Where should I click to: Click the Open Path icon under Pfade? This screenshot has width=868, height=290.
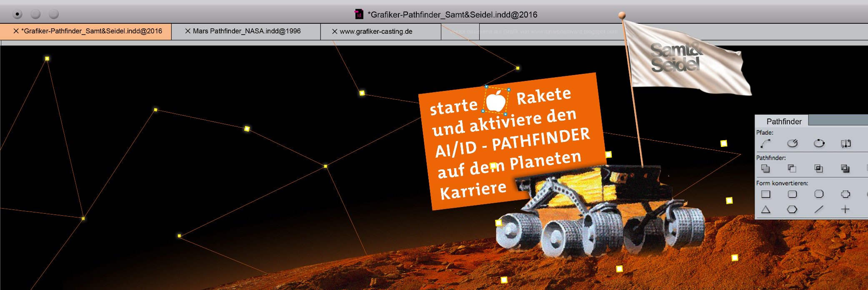click(792, 144)
